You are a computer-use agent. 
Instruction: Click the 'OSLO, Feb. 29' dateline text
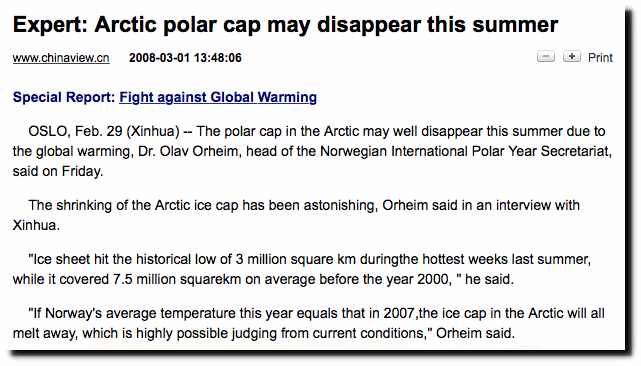pyautogui.click(x=75, y=131)
